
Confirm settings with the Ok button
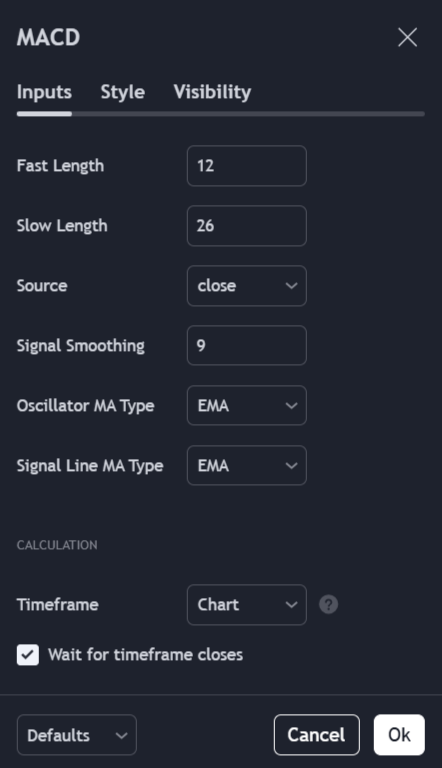399,735
